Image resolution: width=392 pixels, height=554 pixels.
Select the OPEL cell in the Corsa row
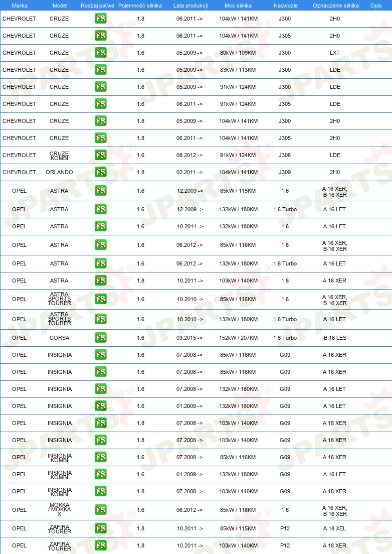[19, 338]
